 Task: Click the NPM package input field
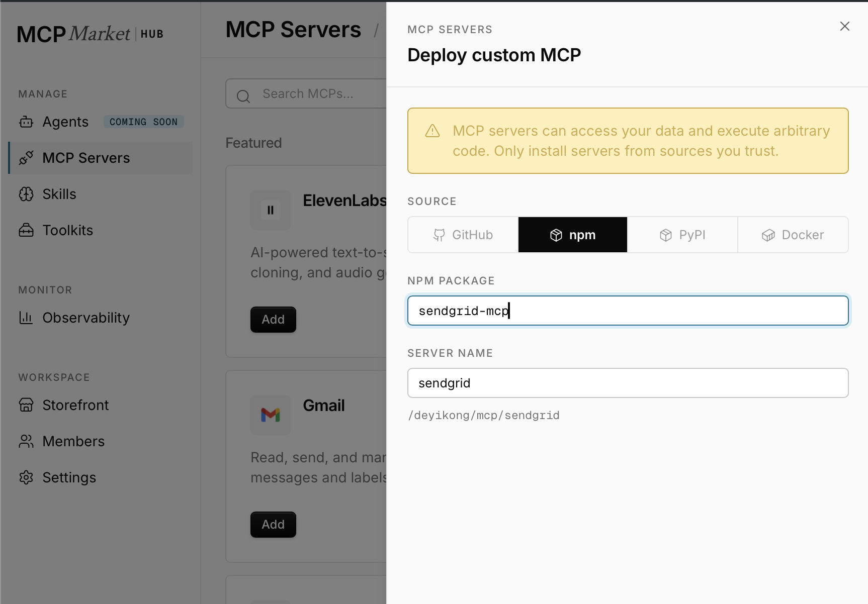tap(628, 311)
